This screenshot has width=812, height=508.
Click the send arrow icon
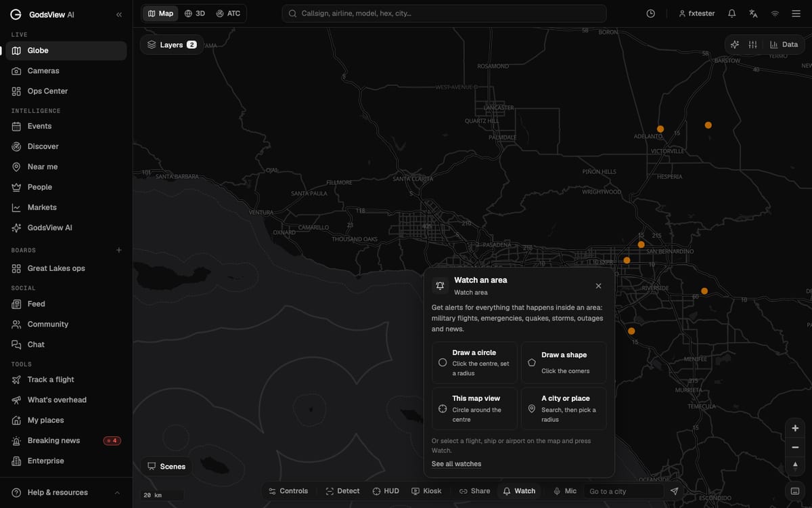(x=674, y=491)
